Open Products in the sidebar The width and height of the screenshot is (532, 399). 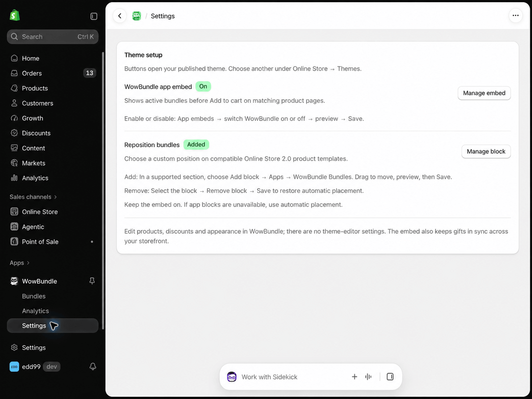(x=53, y=88)
